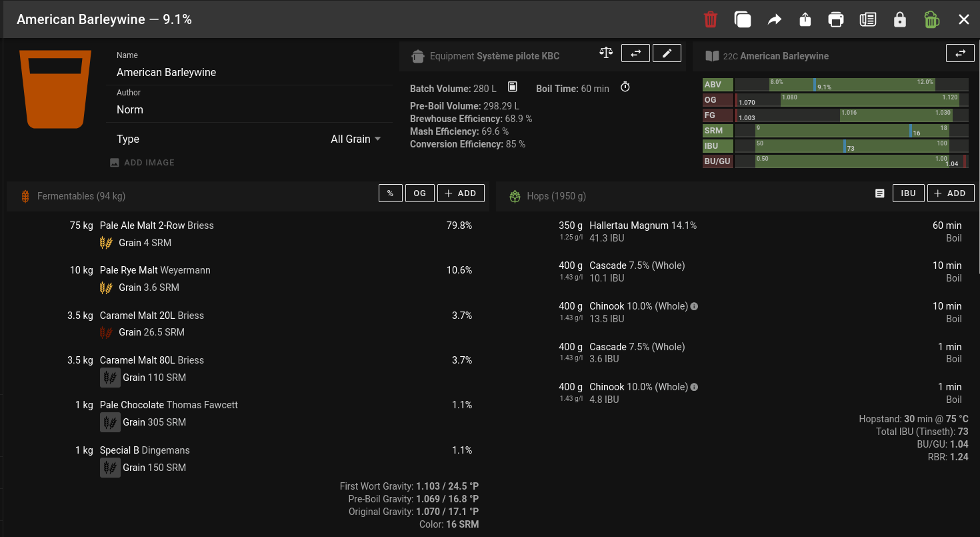Screen dimensions: 980x537
Task: Click the Author field containing Norm
Action: coord(249,109)
